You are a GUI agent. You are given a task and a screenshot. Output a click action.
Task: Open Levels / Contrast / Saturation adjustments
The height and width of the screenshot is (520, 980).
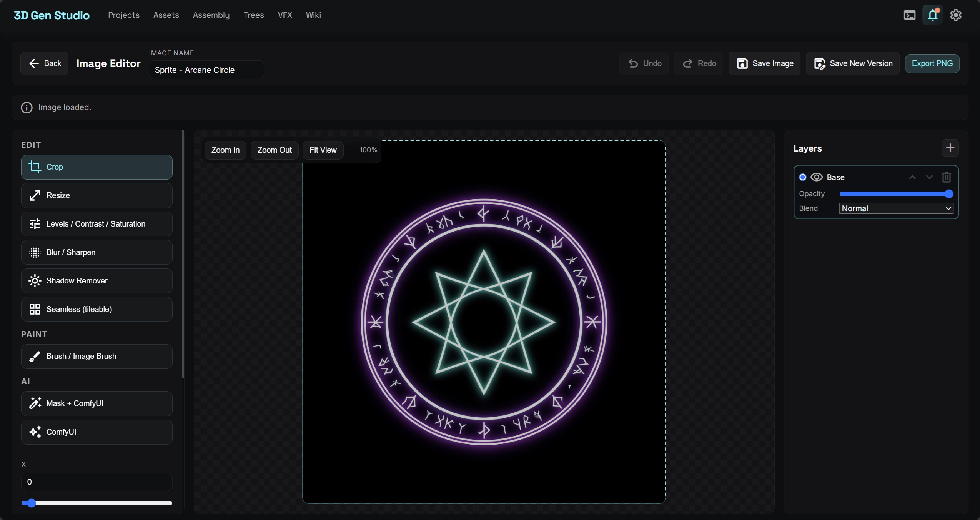tap(97, 224)
